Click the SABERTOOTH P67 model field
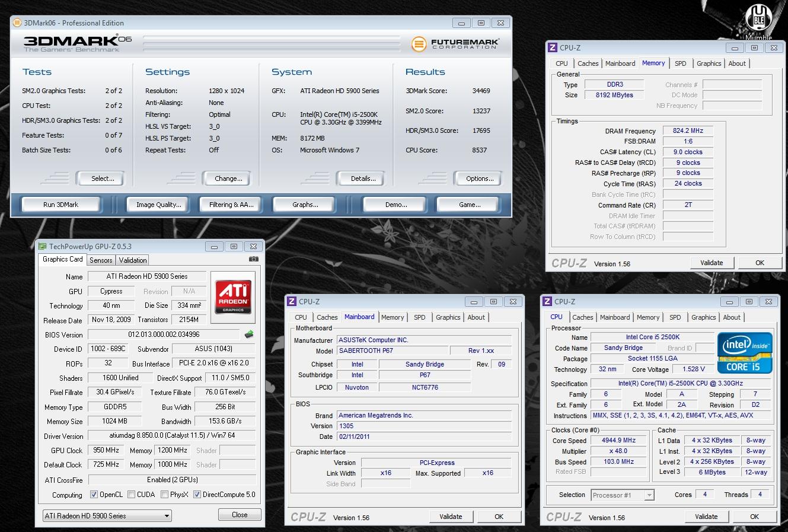This screenshot has width=788, height=532. 392,351
